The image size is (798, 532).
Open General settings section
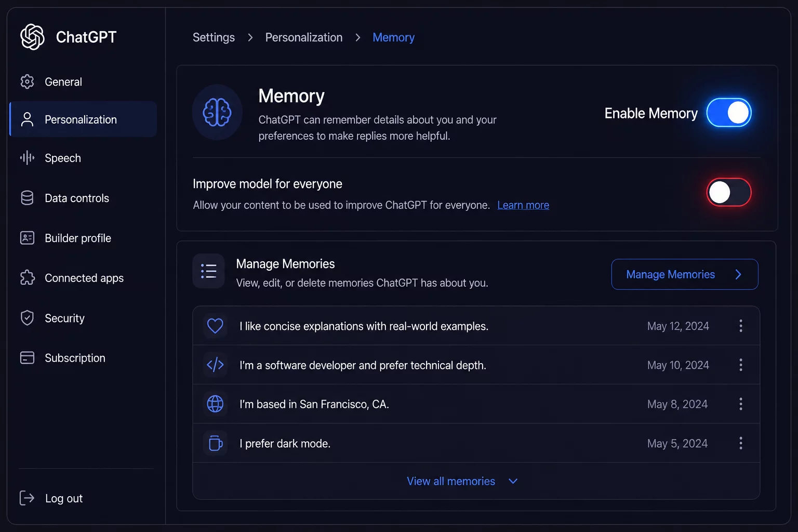pyautogui.click(x=83, y=82)
